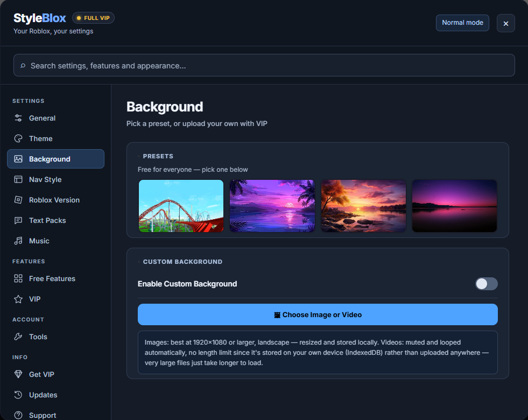This screenshot has width=528, height=420.
Task: Click the Nav Style layout icon
Action: (18, 179)
